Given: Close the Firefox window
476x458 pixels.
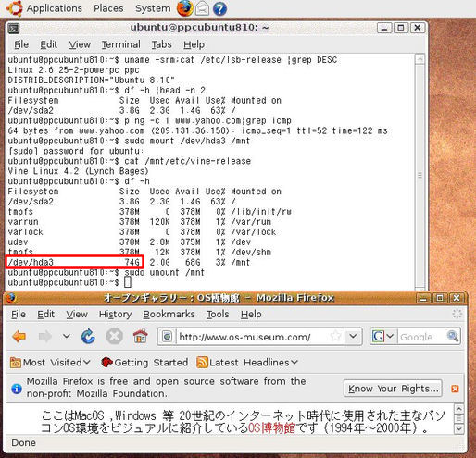Looking at the screenshot, I should tap(457, 298).
